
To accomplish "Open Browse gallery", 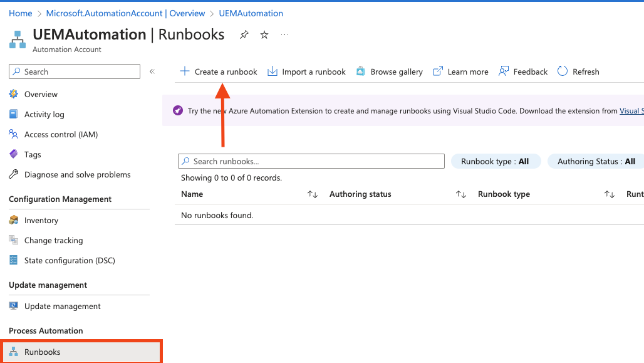I will (389, 71).
